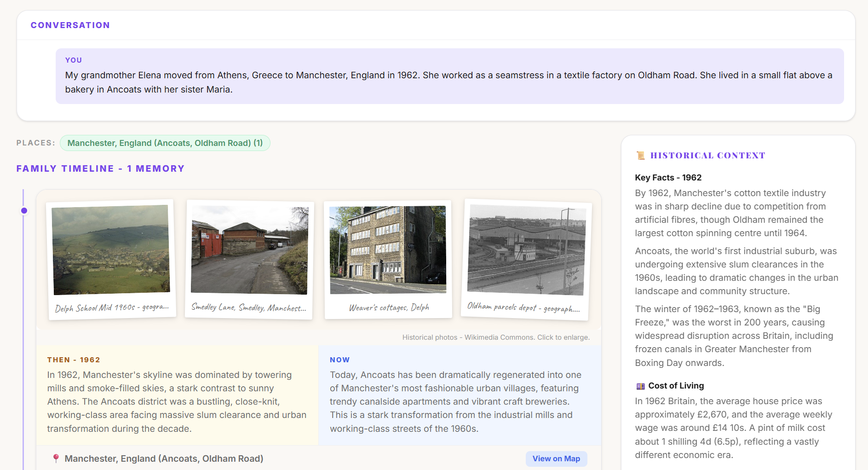Viewport: 868px width, 470px height.
Task: Click the Ancoats slum clearances paragraph
Action: click(736, 271)
